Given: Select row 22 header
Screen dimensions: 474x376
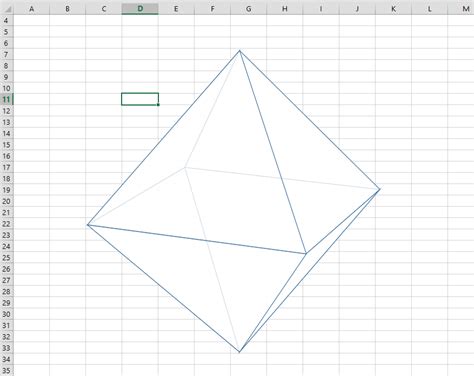Looking at the screenshot, I should [x=7, y=224].
